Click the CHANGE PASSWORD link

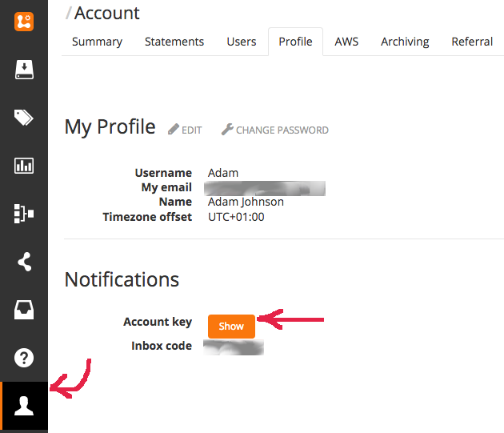(275, 130)
